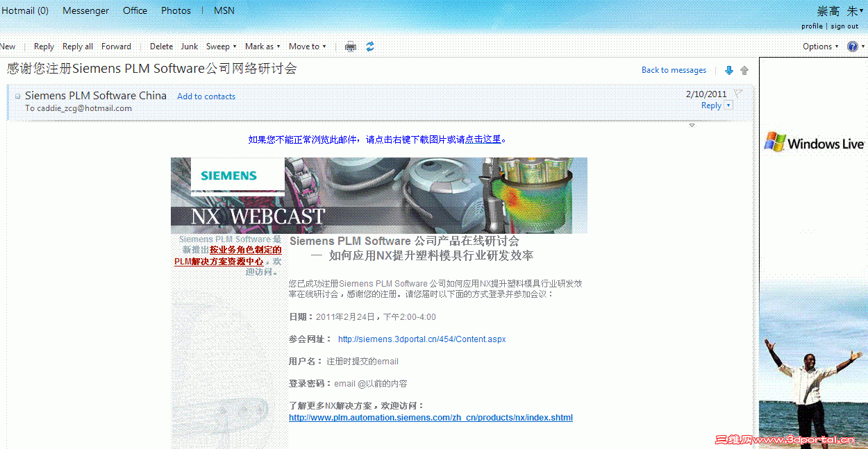Open the Move to dropdown menu

[307, 46]
